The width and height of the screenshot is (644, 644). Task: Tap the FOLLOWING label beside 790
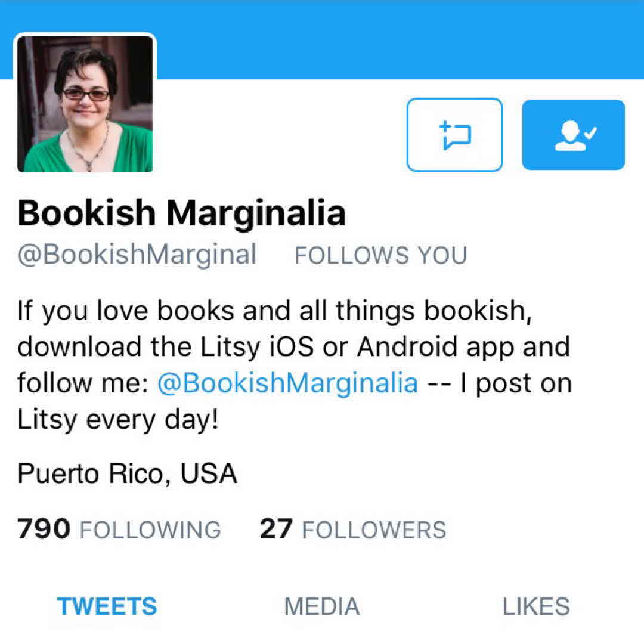click(151, 530)
